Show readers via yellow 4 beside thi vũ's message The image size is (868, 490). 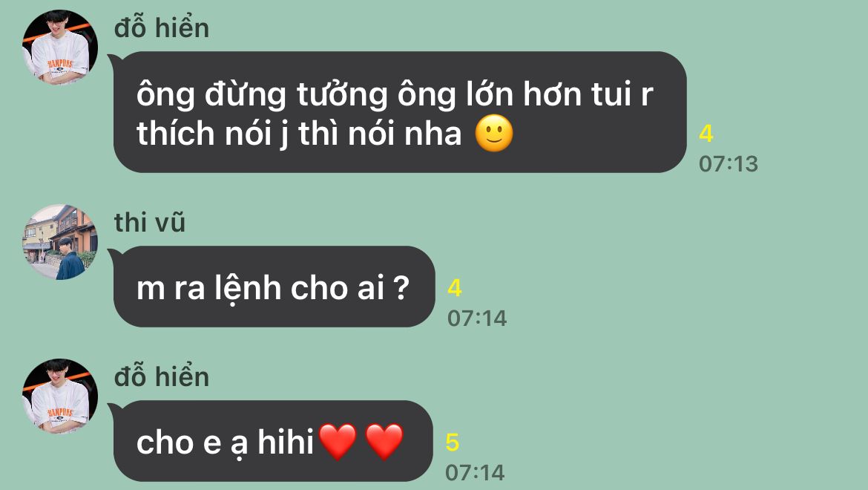coord(455,288)
